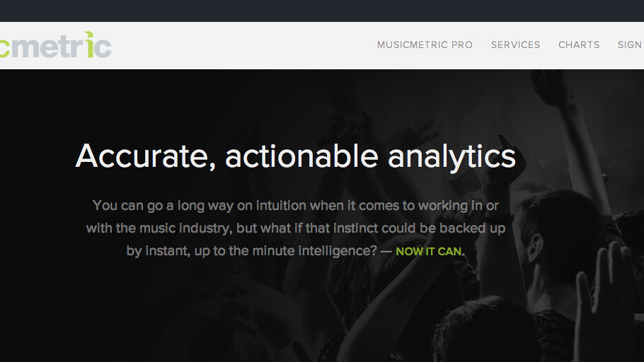
Task: Go to the Services page
Action: pos(515,45)
